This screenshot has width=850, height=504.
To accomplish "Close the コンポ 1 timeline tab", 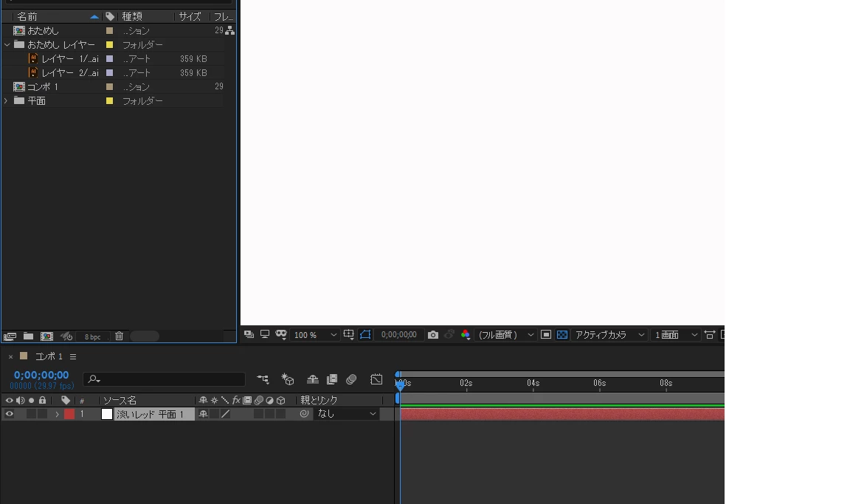I will (x=10, y=356).
